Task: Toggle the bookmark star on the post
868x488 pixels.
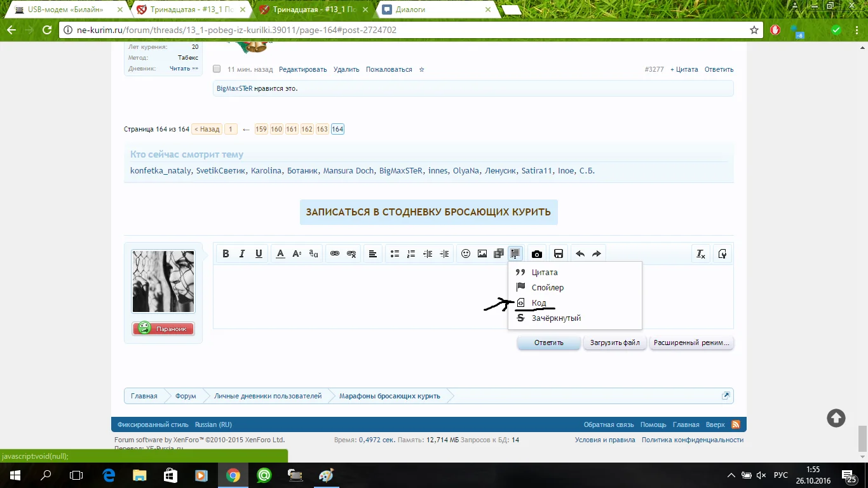Action: (x=421, y=69)
